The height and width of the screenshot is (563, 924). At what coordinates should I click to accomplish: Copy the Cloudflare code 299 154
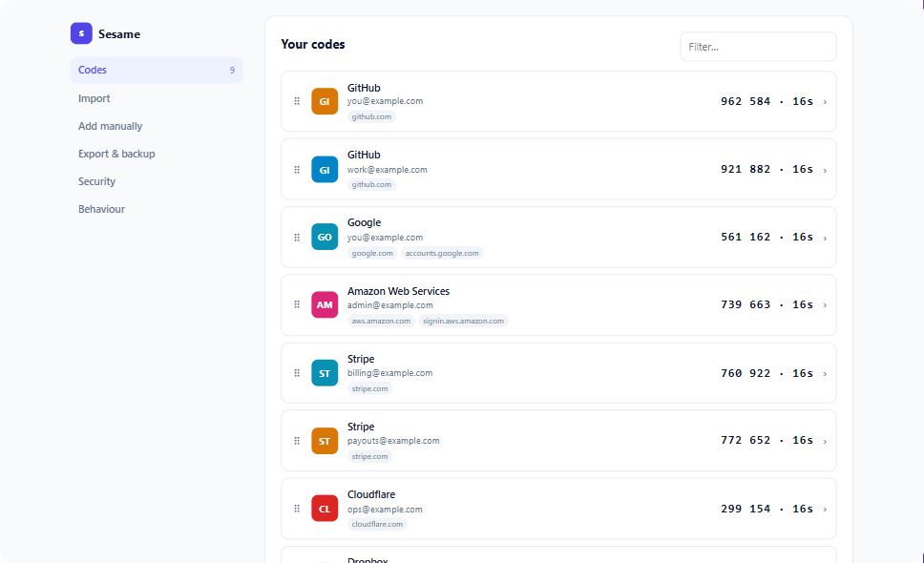point(745,509)
